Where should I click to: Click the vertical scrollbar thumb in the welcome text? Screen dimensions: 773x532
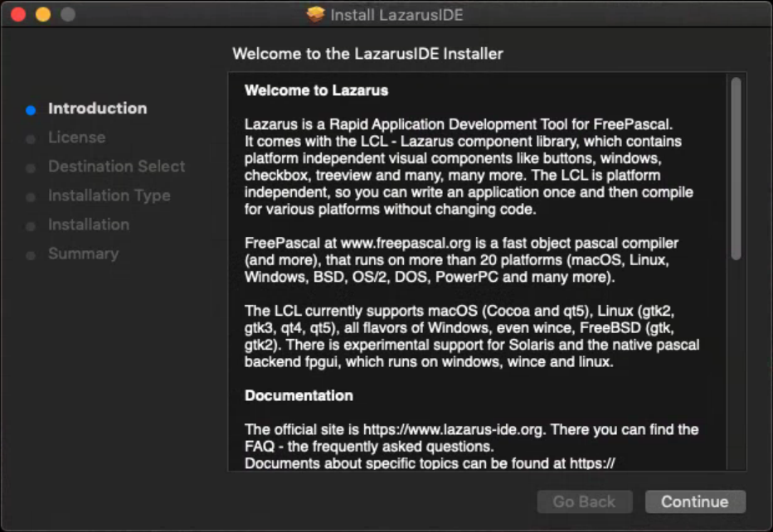[x=736, y=168]
